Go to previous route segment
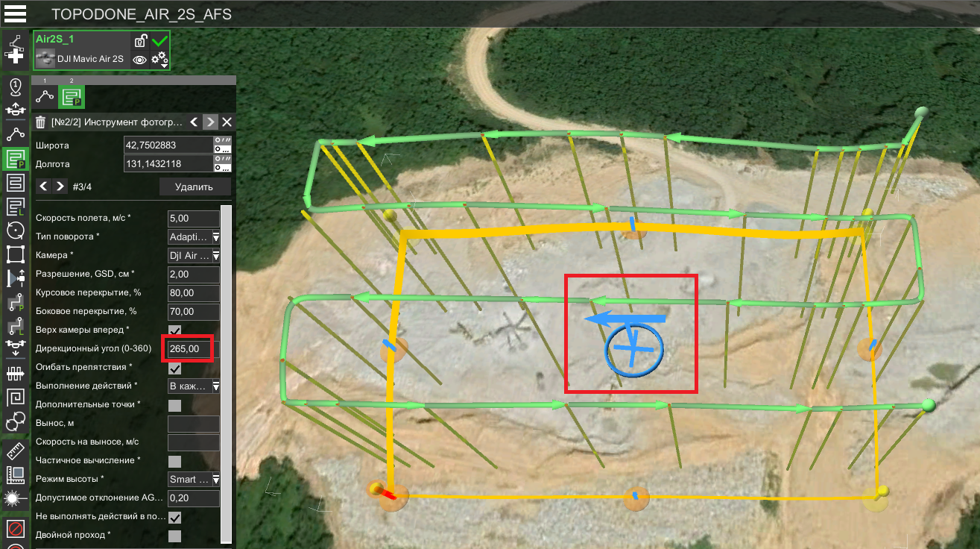The image size is (980, 549). [194, 122]
